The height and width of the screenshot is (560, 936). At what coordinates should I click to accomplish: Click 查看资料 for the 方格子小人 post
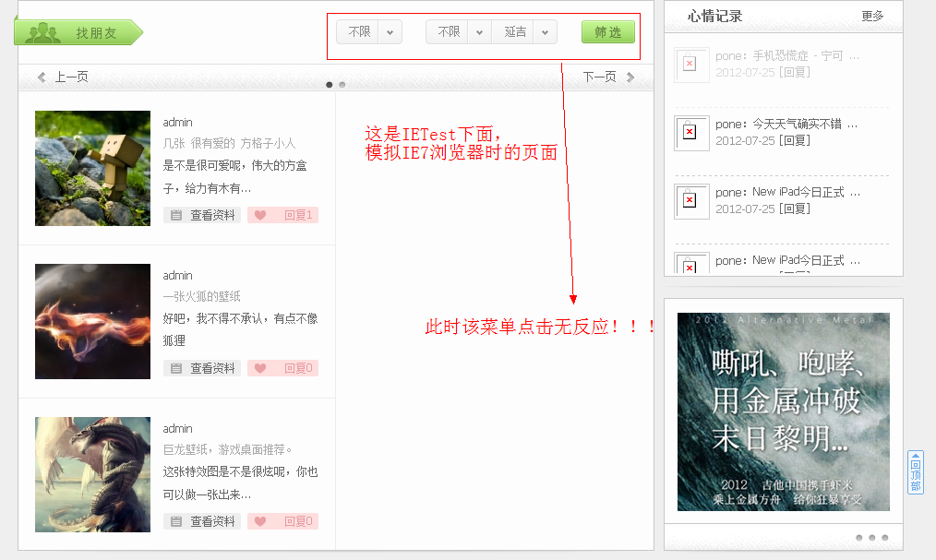202,215
